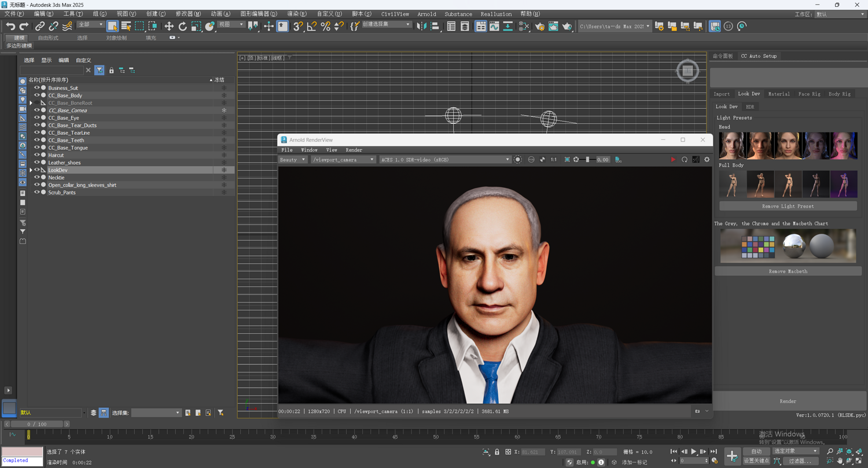This screenshot has width=868, height=468.
Task: Click the Remove Macbeth button
Action: [788, 271]
